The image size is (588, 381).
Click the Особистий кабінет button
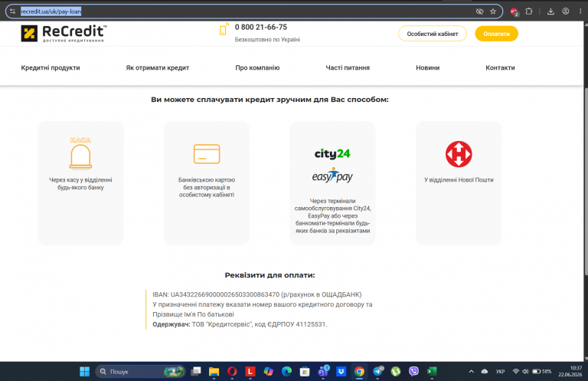point(433,34)
